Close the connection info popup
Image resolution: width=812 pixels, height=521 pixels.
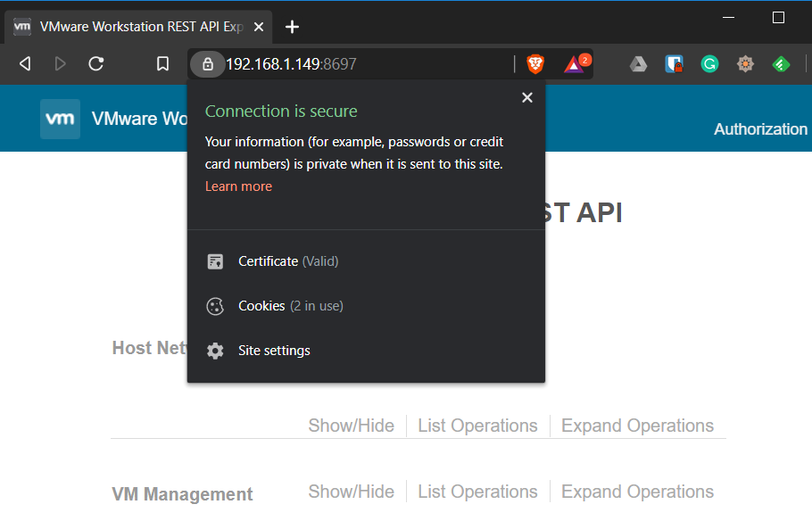(x=527, y=97)
